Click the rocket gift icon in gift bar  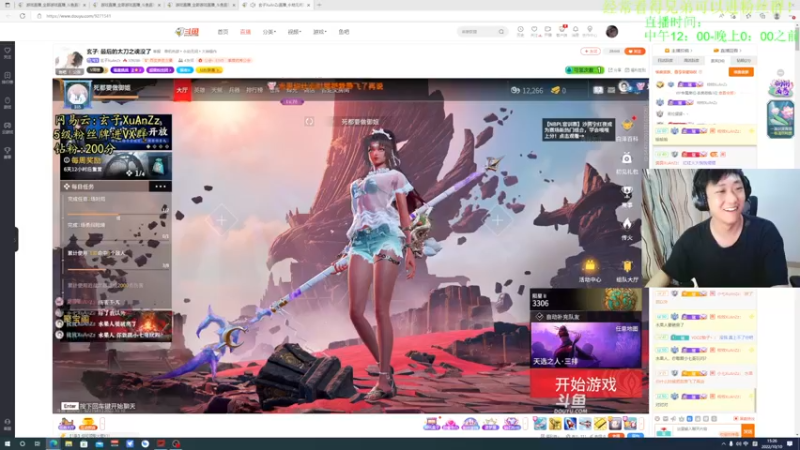(570, 423)
